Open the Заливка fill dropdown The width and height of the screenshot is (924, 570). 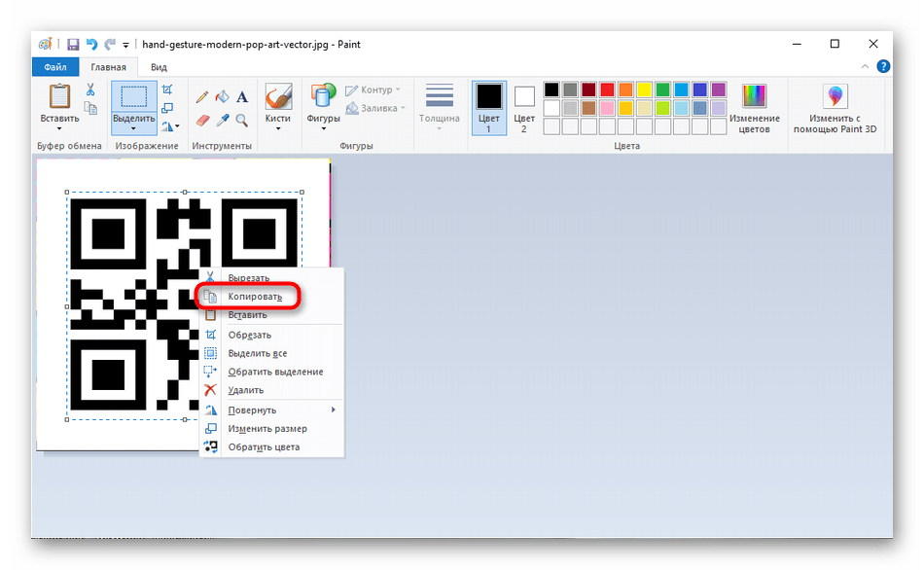tap(375, 108)
